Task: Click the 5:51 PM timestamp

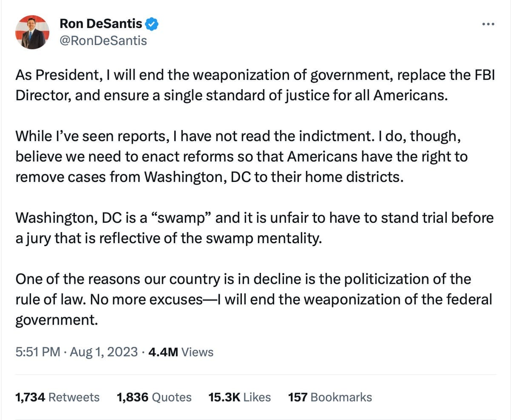Action: click(37, 352)
